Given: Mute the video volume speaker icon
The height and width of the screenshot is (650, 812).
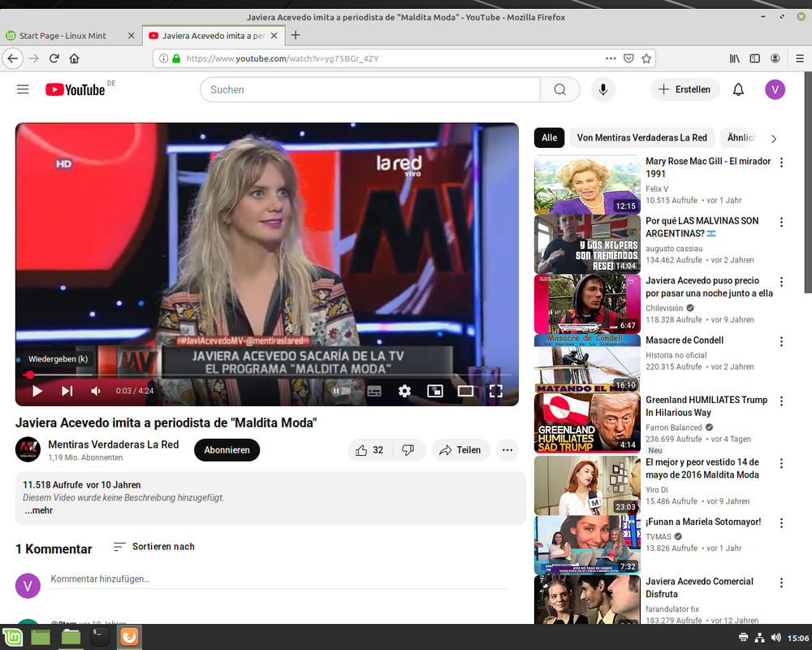Looking at the screenshot, I should coord(96,391).
